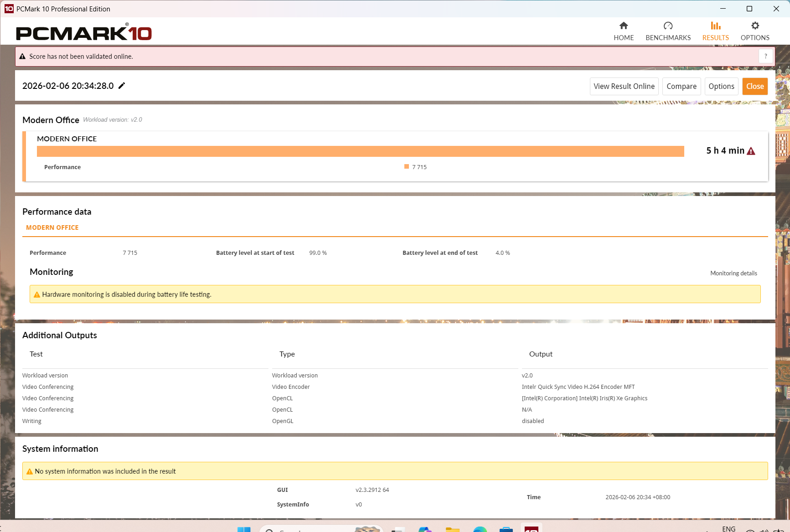Click the Time value 2026-02-06 20:34 +08:00
This screenshot has height=532, width=790.
[x=638, y=497]
